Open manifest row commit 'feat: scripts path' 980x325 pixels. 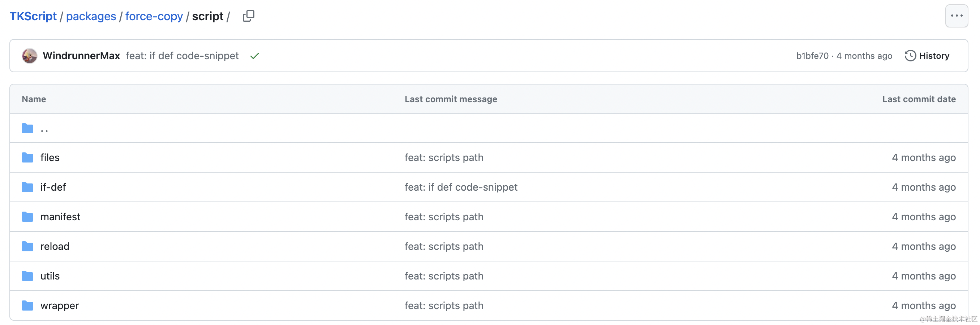coord(444,217)
